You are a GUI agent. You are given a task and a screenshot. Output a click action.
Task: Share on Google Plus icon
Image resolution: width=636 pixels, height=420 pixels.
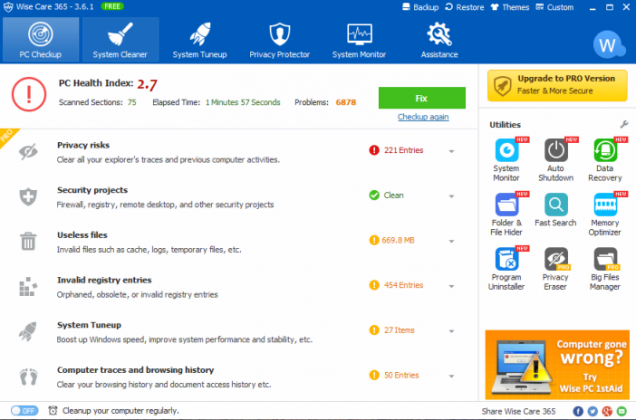coord(607,411)
